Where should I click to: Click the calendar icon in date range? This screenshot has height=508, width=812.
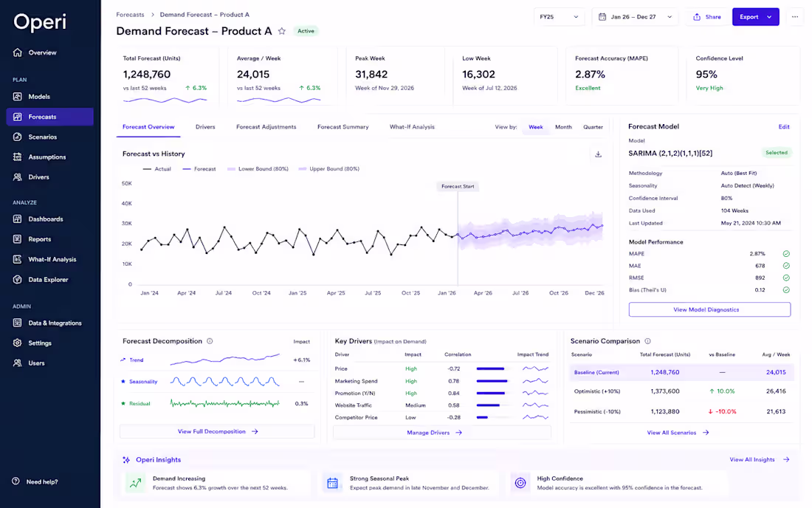click(602, 17)
